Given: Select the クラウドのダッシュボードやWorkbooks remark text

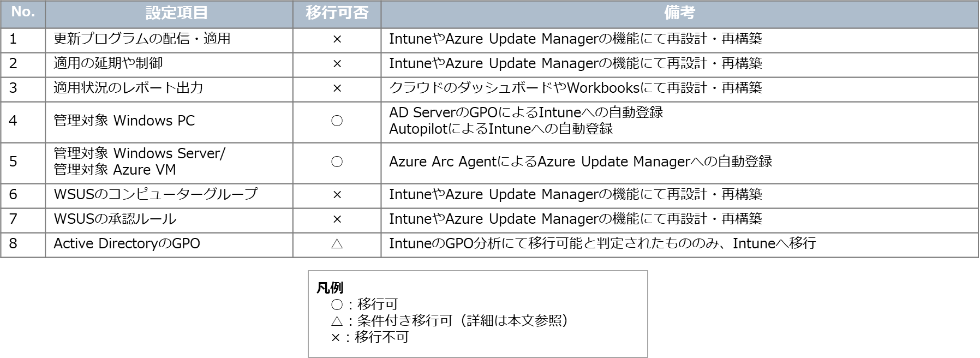Looking at the screenshot, I should point(575,88).
